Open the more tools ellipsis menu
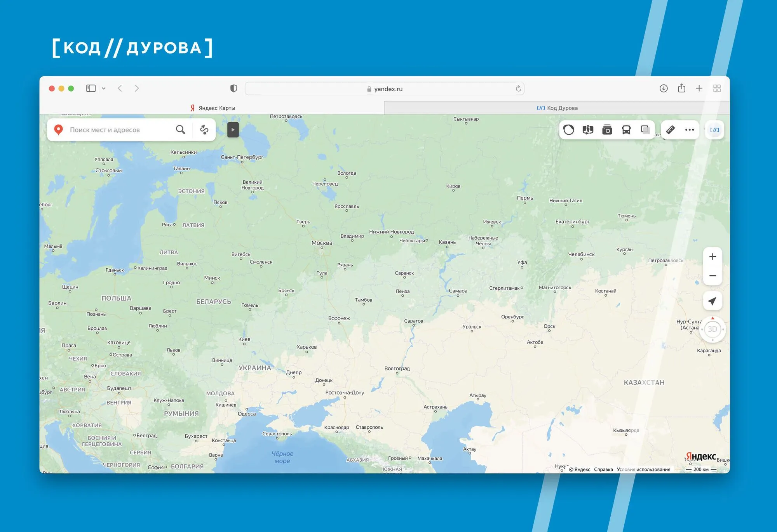The height and width of the screenshot is (532, 777). pos(690,130)
